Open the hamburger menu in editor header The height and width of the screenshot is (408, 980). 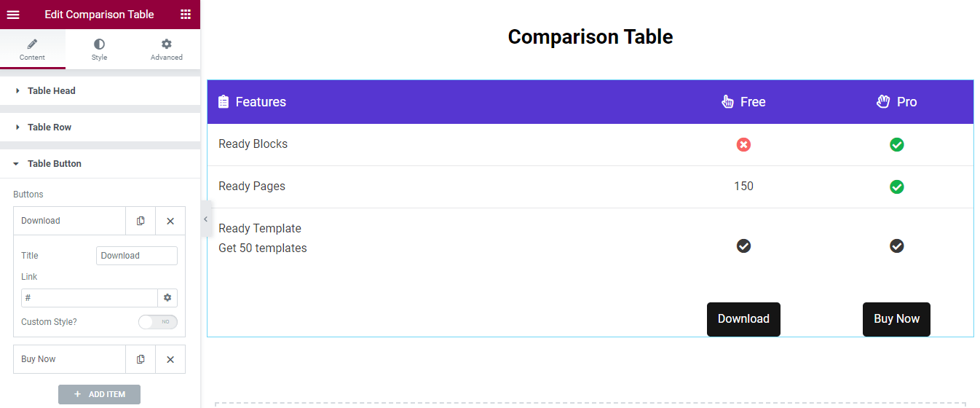click(13, 15)
